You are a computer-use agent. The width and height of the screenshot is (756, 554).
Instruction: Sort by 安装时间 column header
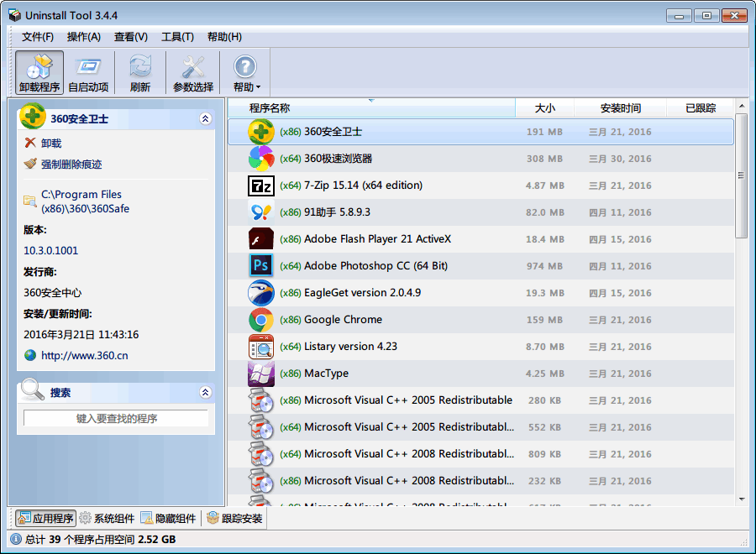(621, 108)
